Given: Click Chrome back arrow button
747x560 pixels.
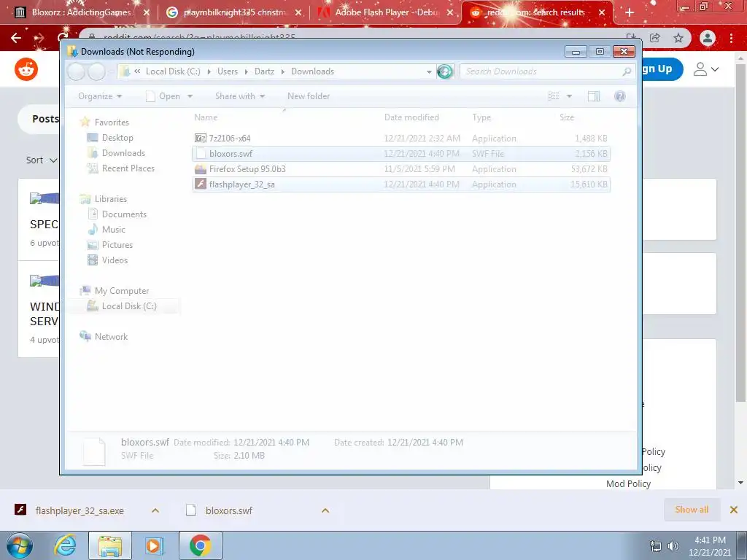Looking at the screenshot, I should click(16, 38).
